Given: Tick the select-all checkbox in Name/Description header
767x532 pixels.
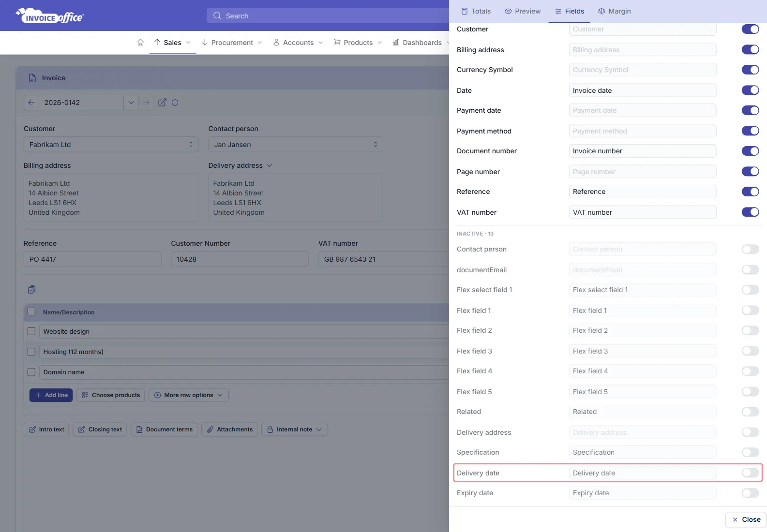Looking at the screenshot, I should (x=31, y=312).
